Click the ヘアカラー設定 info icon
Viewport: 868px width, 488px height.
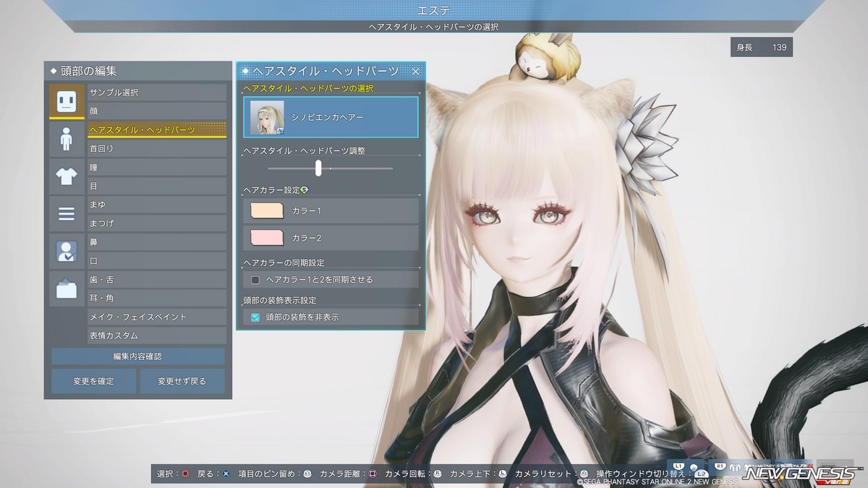tap(305, 190)
